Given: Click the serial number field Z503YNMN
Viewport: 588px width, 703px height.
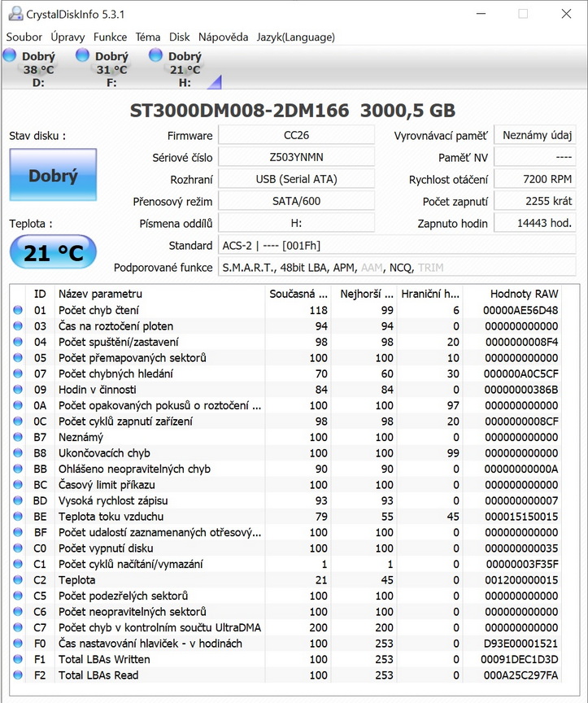Looking at the screenshot, I should tap(296, 157).
